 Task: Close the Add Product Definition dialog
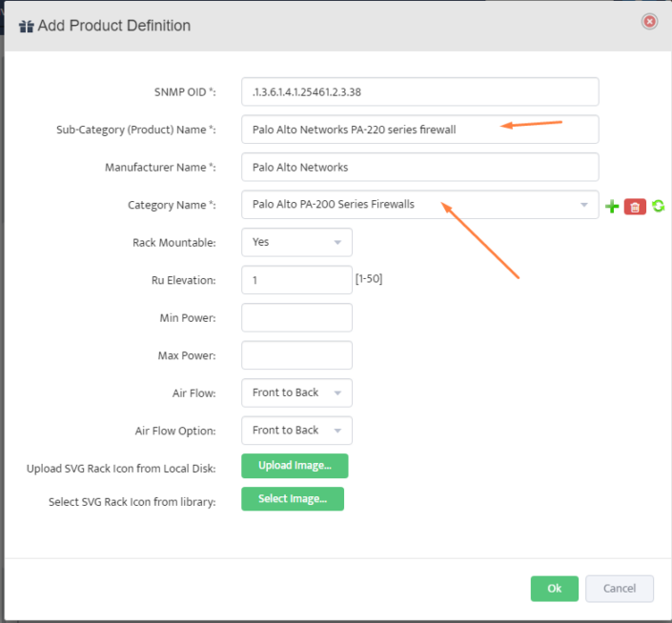649,21
